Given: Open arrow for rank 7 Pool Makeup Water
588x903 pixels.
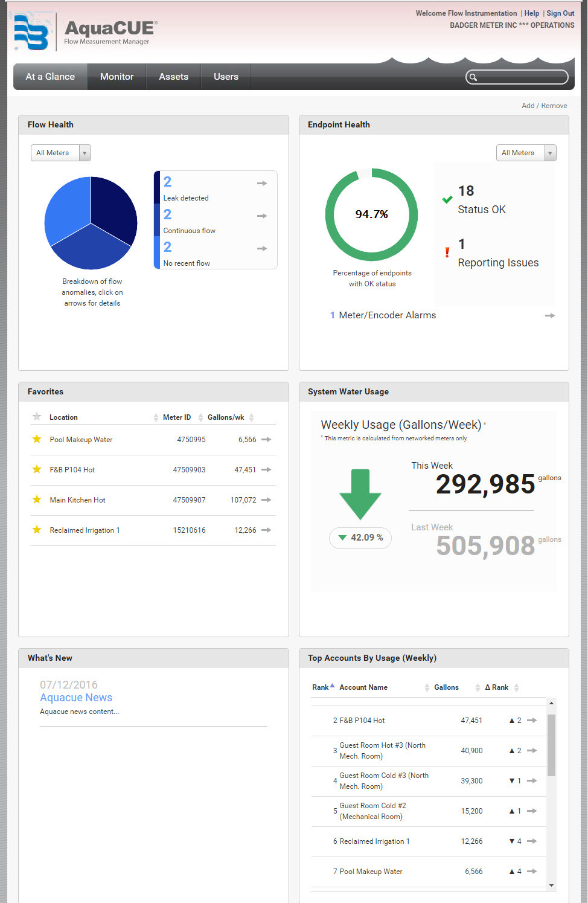Looking at the screenshot, I should point(532,871).
